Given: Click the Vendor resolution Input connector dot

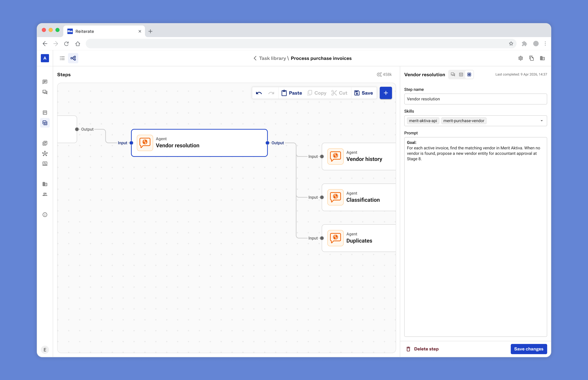Looking at the screenshot, I should coord(132,143).
